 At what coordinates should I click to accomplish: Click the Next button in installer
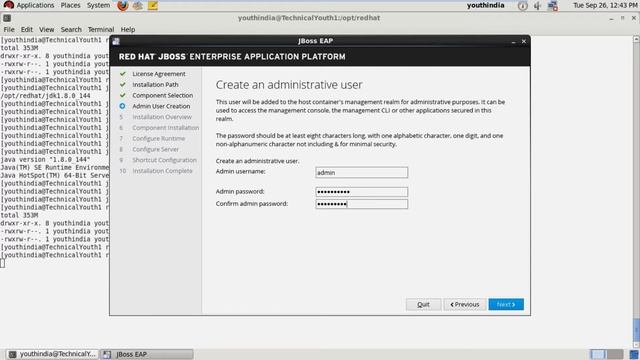point(506,304)
